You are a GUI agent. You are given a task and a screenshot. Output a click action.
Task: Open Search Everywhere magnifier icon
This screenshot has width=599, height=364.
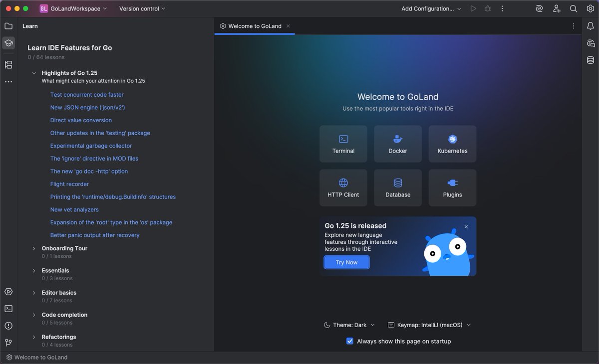(x=574, y=8)
